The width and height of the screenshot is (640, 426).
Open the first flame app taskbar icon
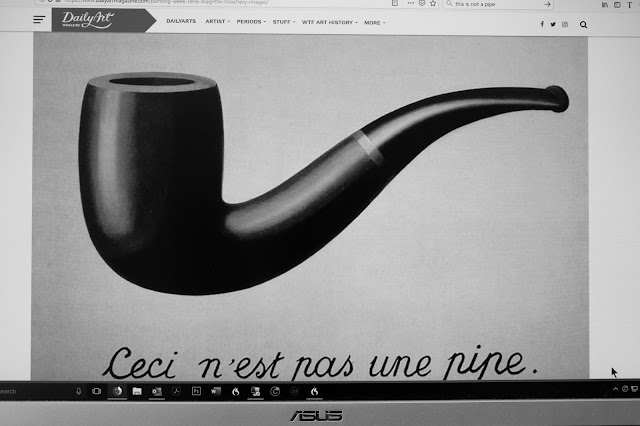(236, 392)
